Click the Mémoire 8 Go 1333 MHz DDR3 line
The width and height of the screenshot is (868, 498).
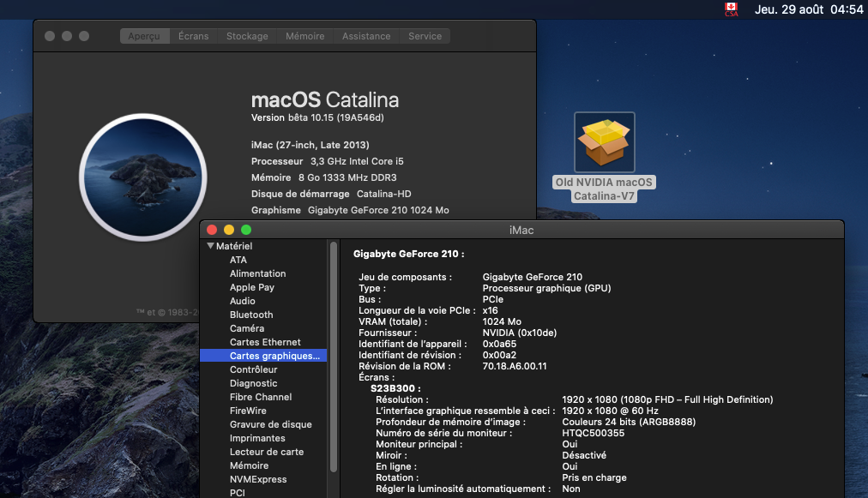(x=324, y=177)
